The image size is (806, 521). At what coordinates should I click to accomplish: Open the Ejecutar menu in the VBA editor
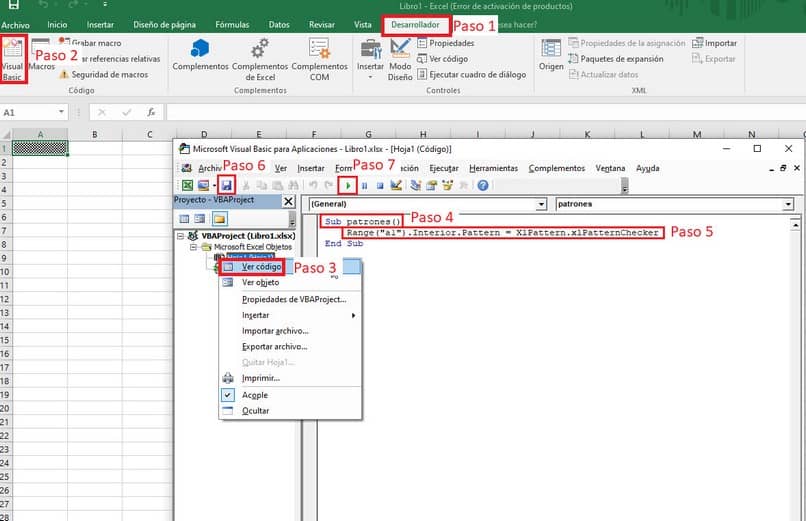tap(444, 169)
